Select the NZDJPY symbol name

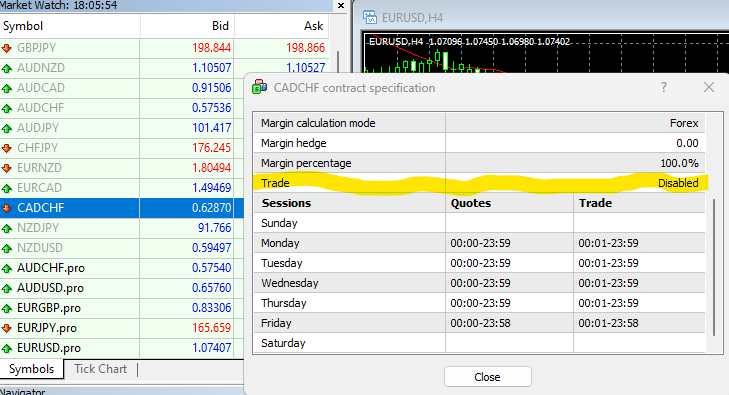(38, 228)
